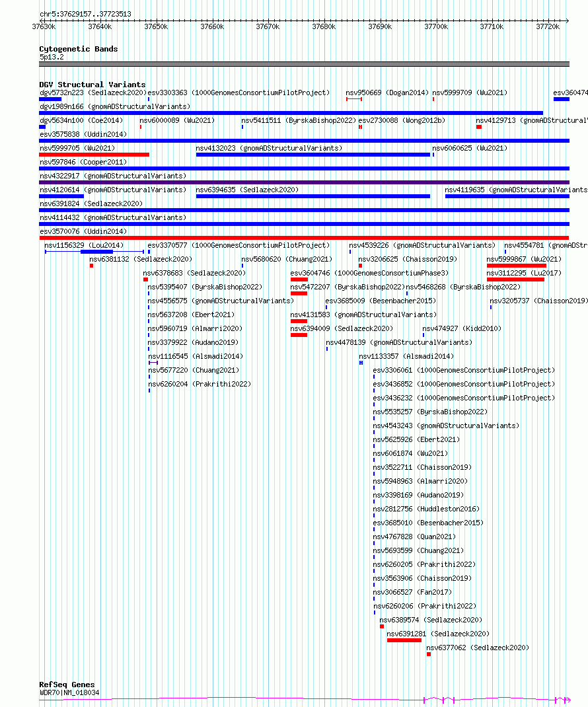Click nsv4131583 (gnomADStructuralVariants) label

click(363, 315)
